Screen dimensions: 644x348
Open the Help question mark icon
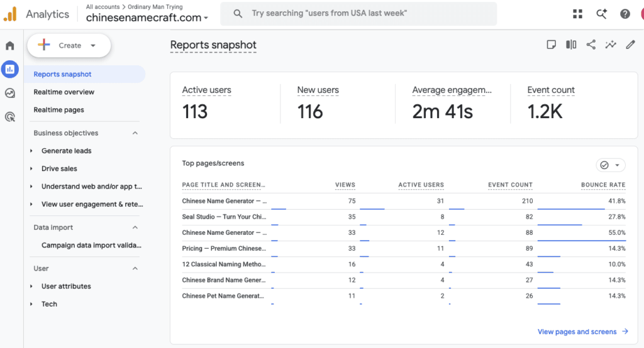[x=625, y=14]
